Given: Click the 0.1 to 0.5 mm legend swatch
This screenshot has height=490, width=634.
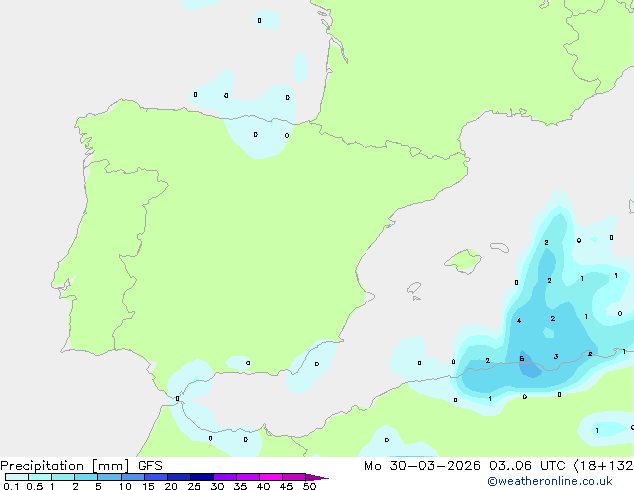Looking at the screenshot, I should (17, 477).
